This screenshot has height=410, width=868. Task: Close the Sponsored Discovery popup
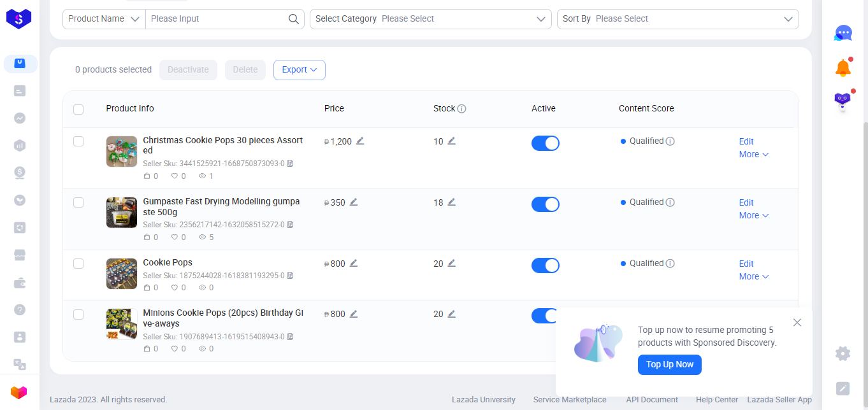pyautogui.click(x=797, y=323)
